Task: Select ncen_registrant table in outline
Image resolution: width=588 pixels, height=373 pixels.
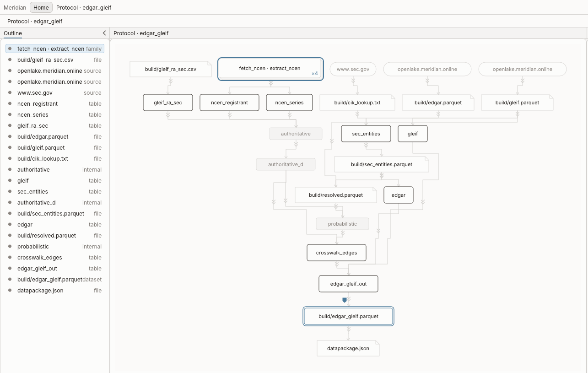Action: (55, 104)
